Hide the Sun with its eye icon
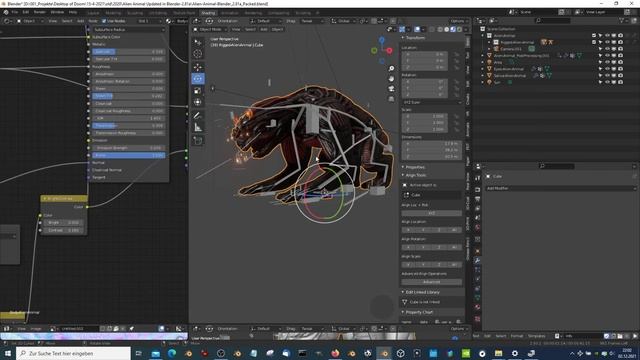The image size is (640, 360). pyautogui.click(x=607, y=82)
